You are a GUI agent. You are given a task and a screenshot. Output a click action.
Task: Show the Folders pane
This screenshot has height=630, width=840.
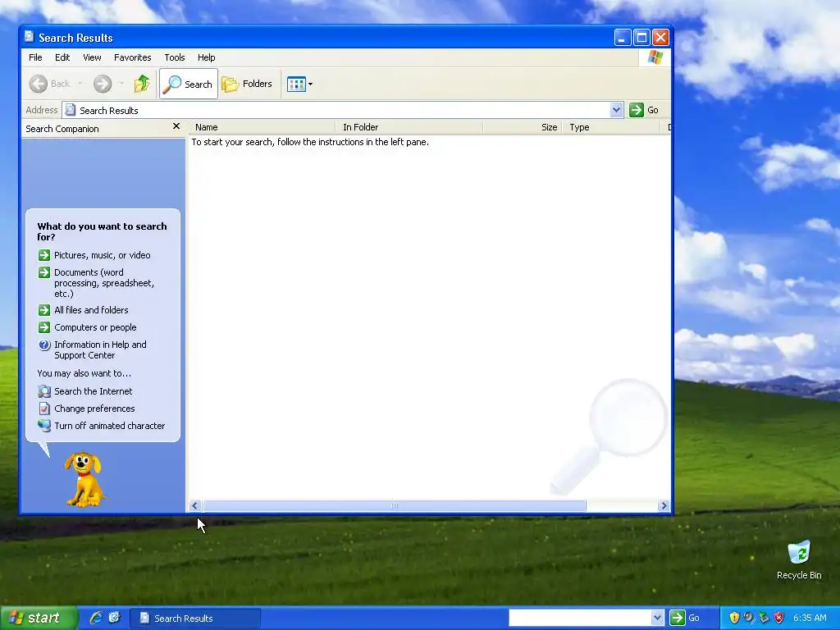coord(248,84)
